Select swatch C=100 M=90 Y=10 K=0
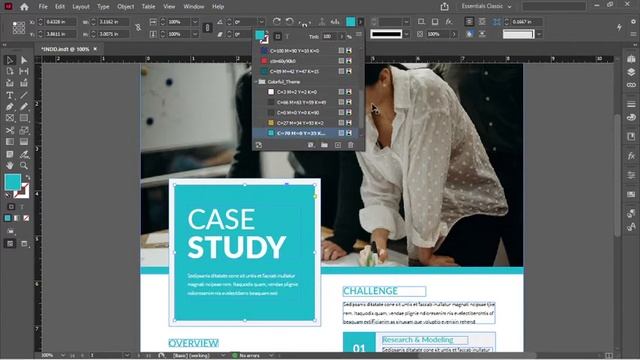 tap(306, 51)
